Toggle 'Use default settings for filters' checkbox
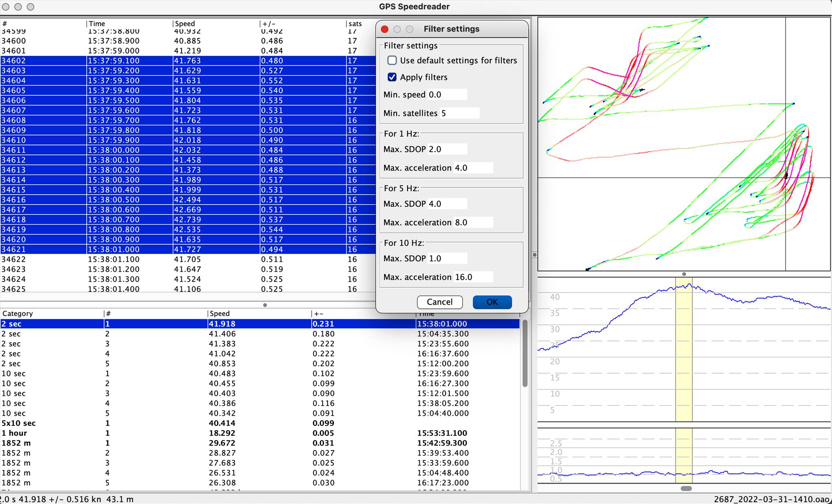832x504 pixels. point(392,60)
